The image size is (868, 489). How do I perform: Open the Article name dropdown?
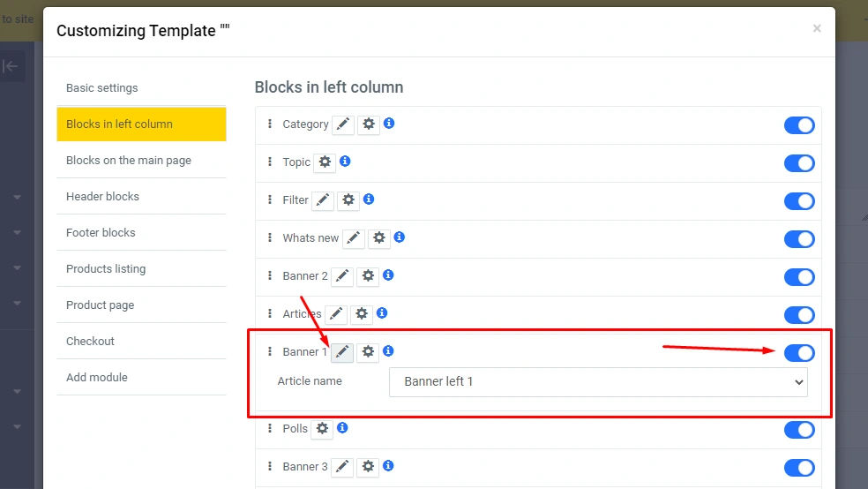click(x=598, y=382)
